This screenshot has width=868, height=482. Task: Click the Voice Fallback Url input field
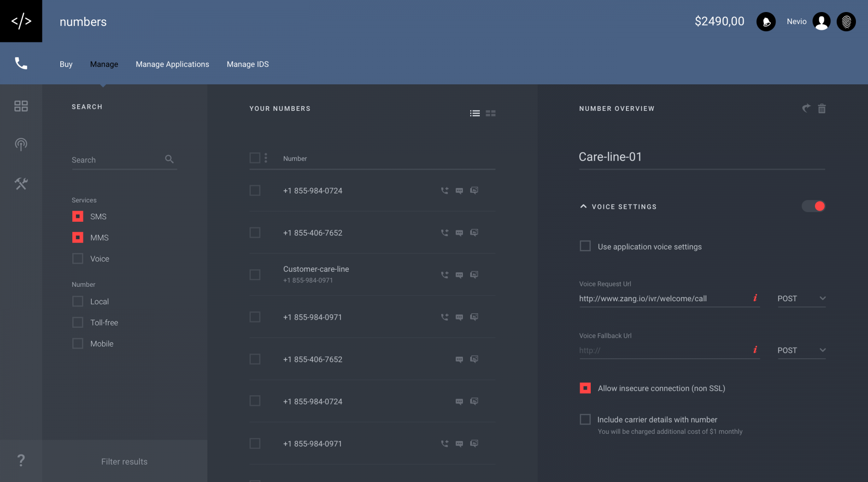click(663, 350)
